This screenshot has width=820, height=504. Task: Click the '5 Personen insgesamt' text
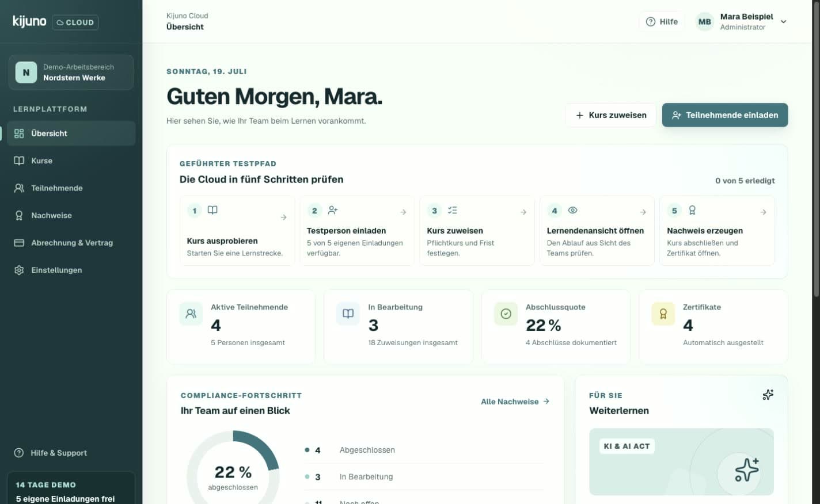point(248,343)
